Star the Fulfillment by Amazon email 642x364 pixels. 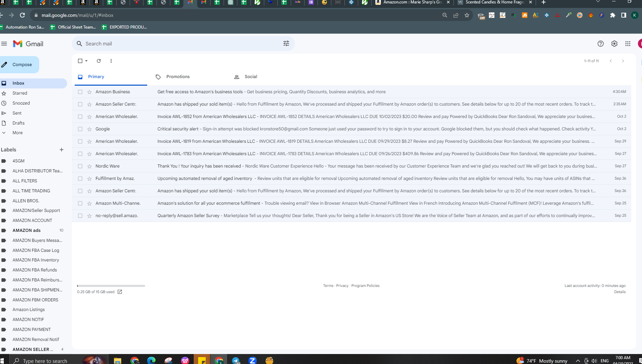point(89,179)
